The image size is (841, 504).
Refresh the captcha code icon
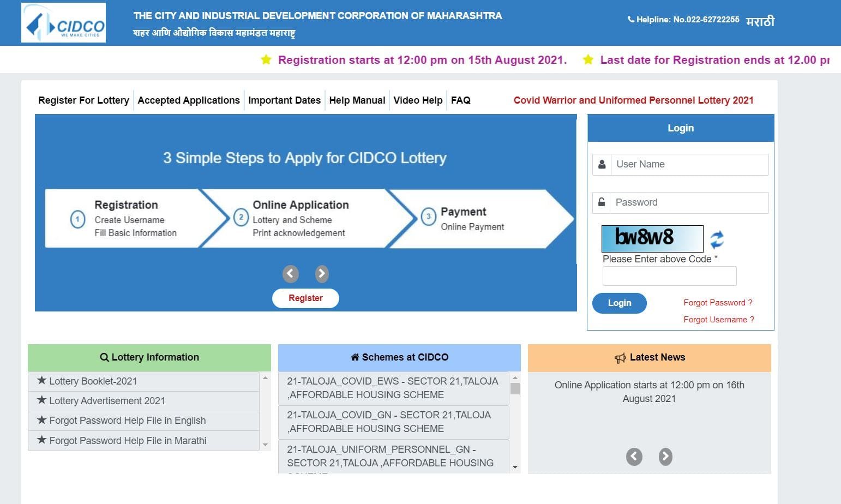[x=717, y=239]
